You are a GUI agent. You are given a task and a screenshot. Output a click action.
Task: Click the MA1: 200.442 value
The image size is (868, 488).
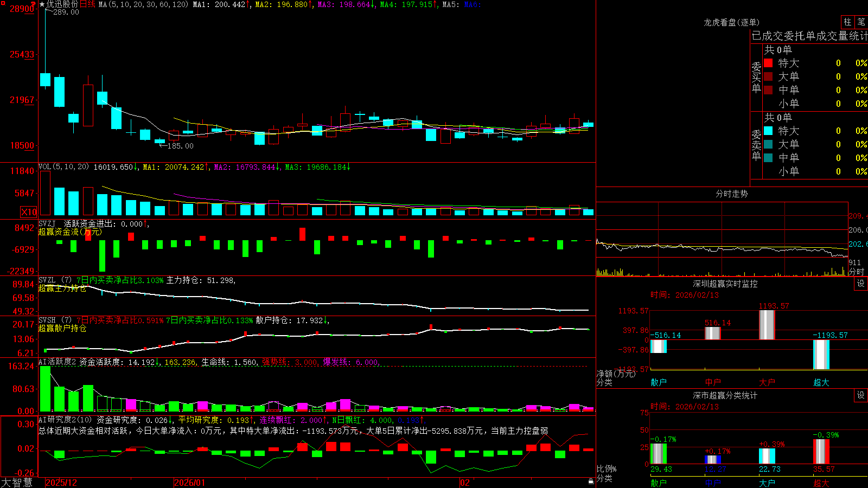coord(221,4)
